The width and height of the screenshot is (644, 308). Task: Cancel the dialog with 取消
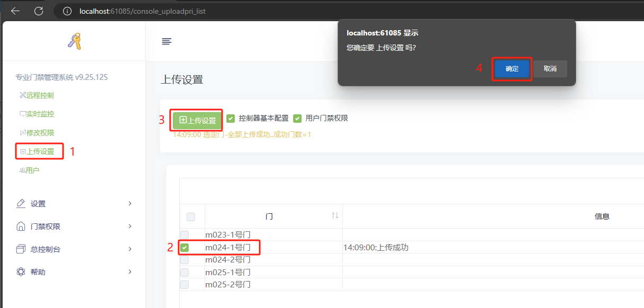(x=550, y=69)
